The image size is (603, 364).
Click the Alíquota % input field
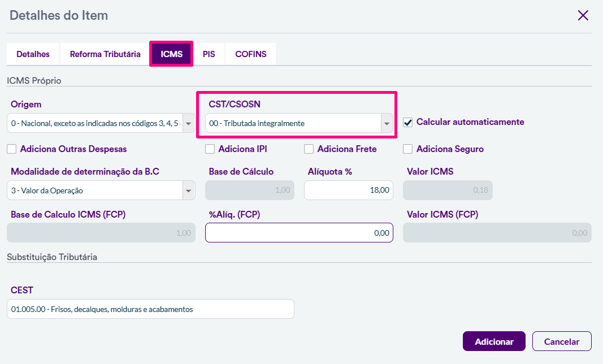pyautogui.click(x=349, y=190)
